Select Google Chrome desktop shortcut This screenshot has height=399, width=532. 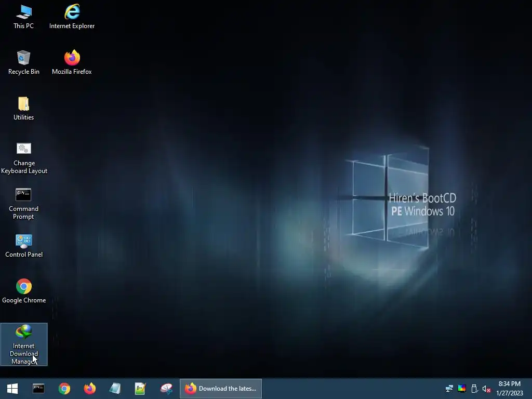tap(24, 291)
